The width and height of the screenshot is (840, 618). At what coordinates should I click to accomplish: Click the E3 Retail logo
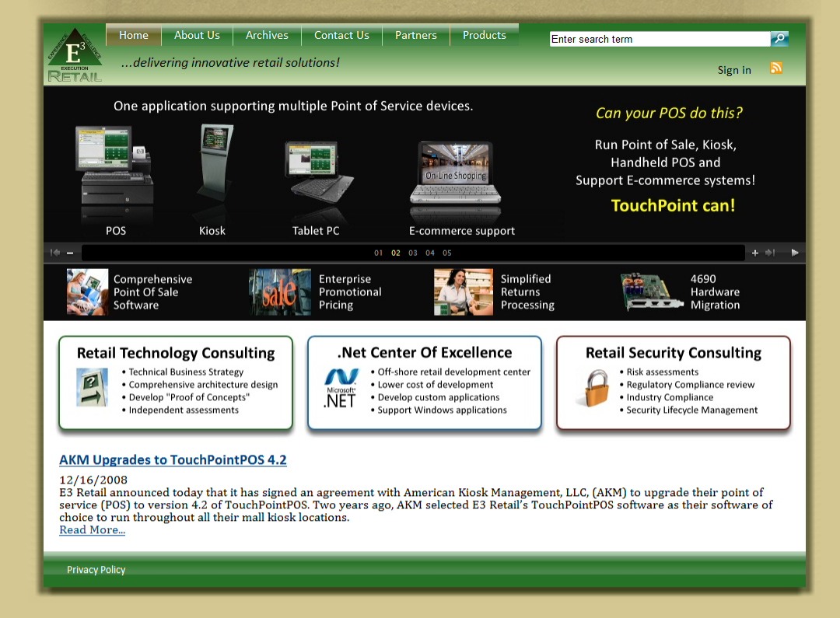coord(75,55)
